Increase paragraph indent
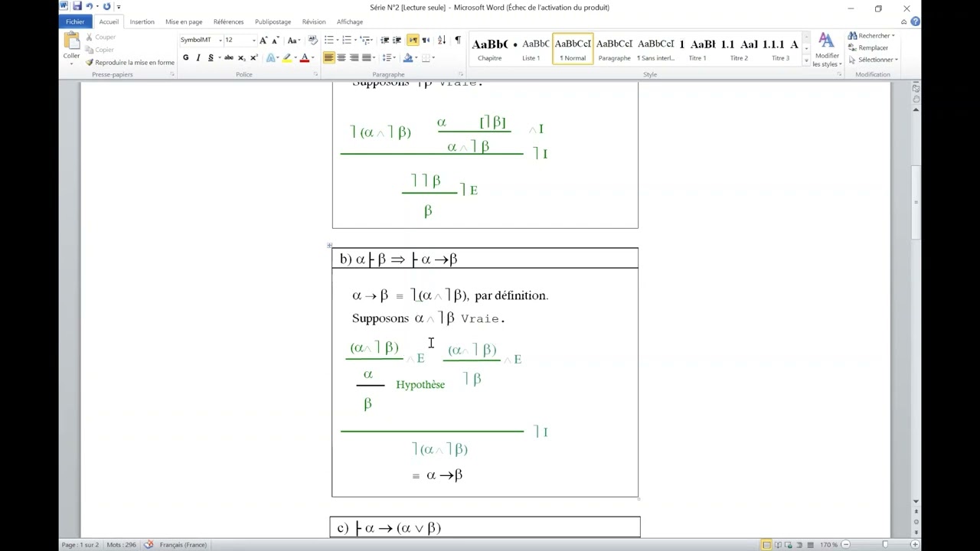The width and height of the screenshot is (980, 551). (398, 40)
